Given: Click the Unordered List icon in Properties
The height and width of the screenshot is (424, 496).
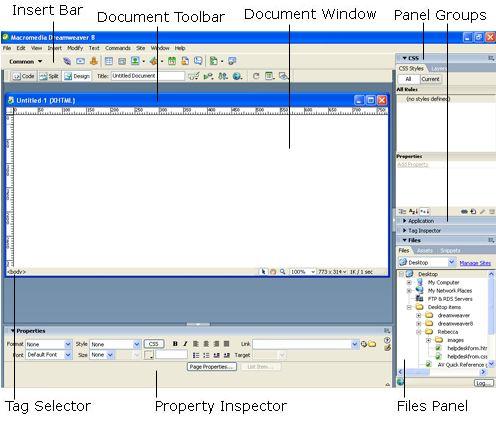Looking at the screenshot, I should click(x=196, y=355).
